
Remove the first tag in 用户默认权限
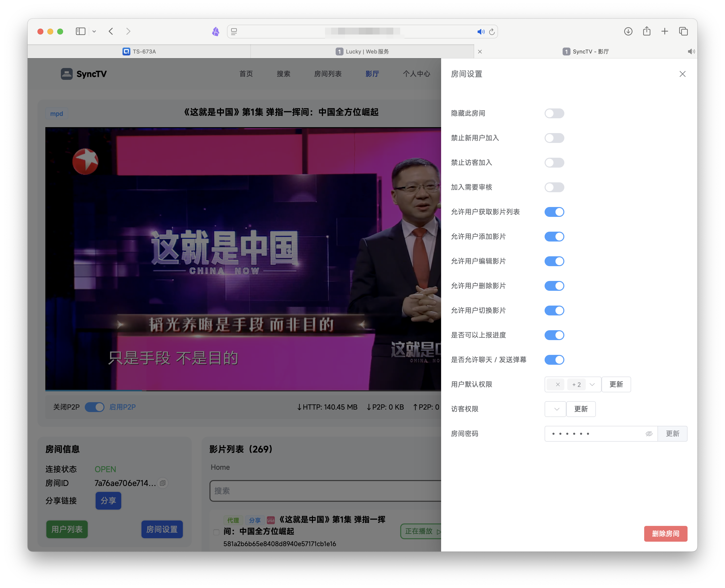(x=558, y=384)
